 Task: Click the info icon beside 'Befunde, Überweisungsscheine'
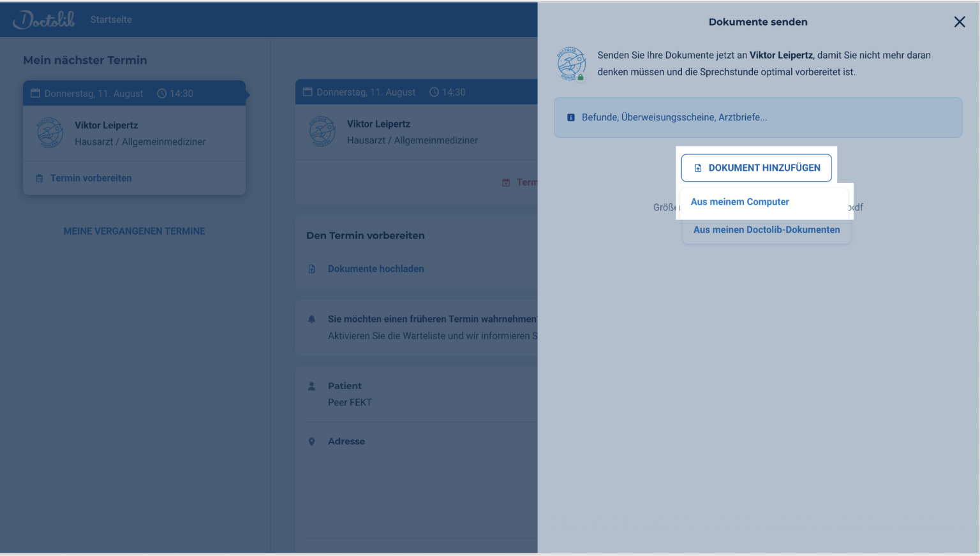(571, 117)
